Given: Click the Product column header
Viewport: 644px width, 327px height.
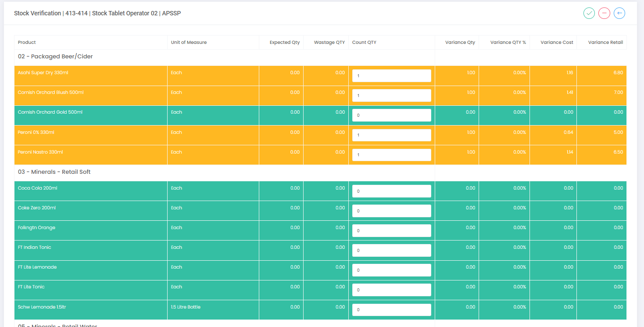Looking at the screenshot, I should tap(27, 43).
